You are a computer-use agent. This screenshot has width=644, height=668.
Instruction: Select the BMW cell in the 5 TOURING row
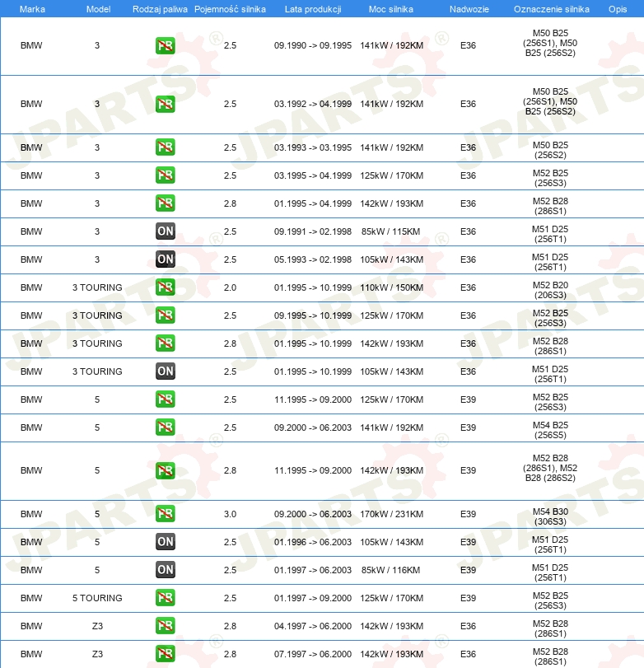pyautogui.click(x=31, y=598)
